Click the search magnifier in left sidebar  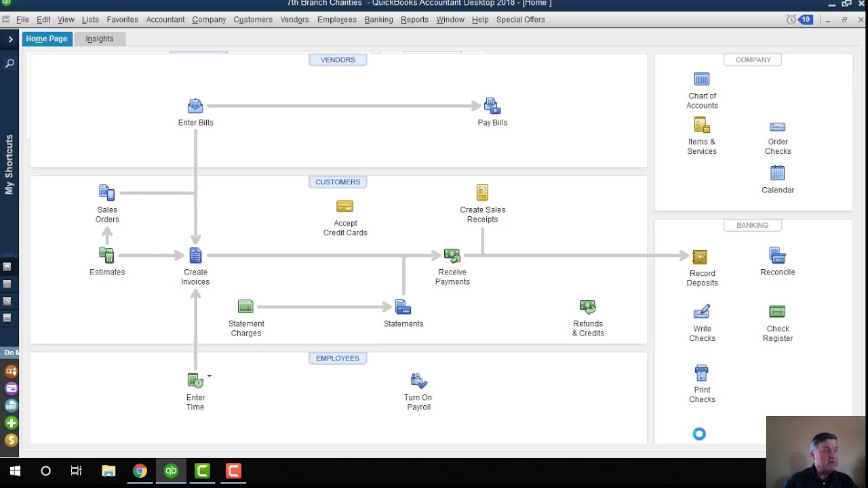(x=9, y=63)
